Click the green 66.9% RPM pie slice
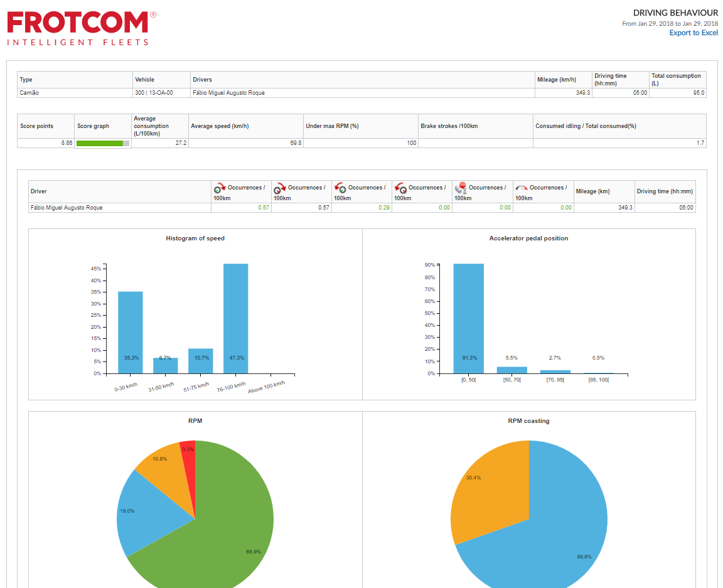The width and height of the screenshot is (723, 588). point(232,527)
